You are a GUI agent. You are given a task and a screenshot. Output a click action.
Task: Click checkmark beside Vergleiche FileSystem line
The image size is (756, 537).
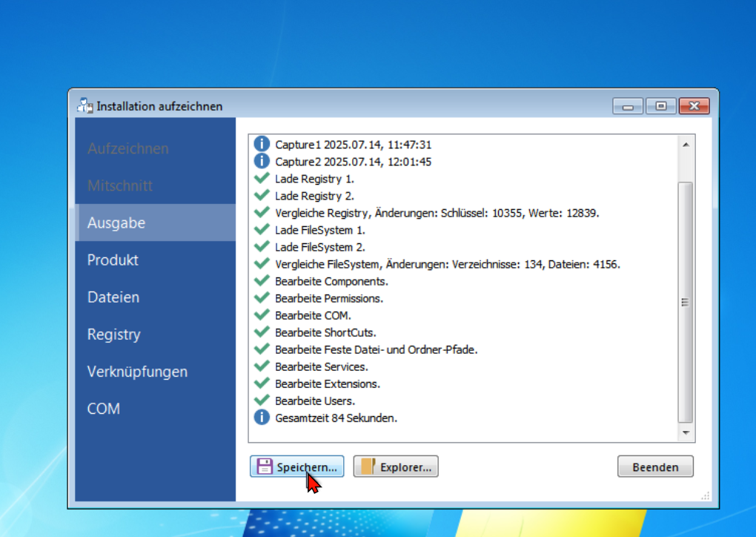pyautogui.click(x=262, y=264)
